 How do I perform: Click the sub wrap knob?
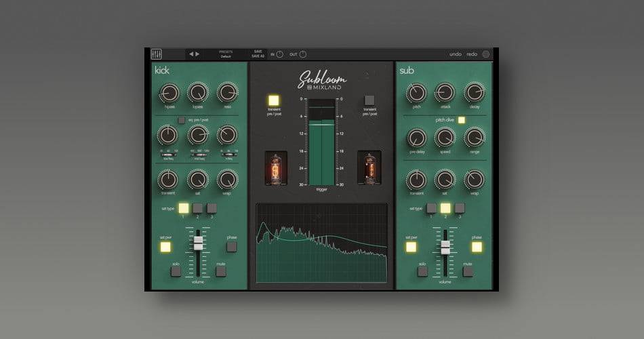click(475, 180)
